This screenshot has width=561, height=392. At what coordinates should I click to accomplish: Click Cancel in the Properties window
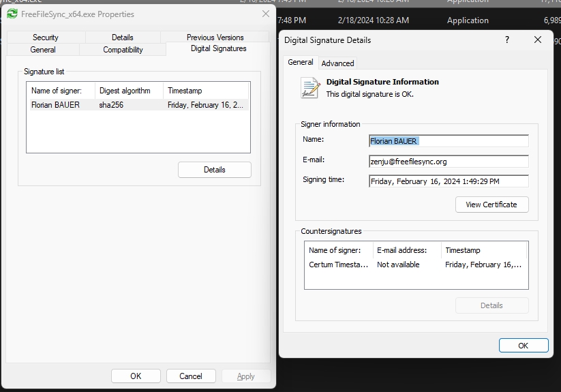click(191, 376)
